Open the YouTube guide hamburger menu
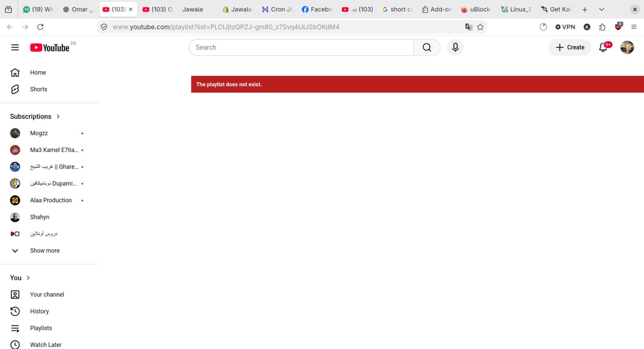The height and width of the screenshot is (349, 644). pos(15,47)
